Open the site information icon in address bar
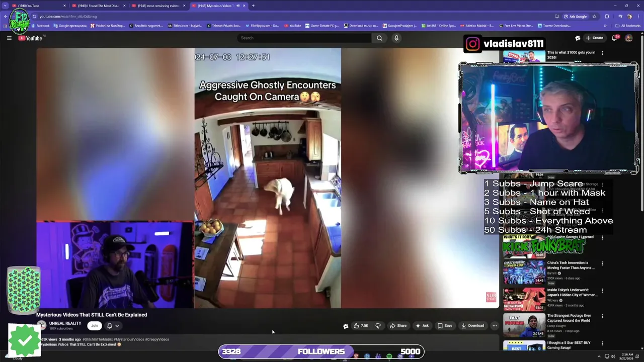 (x=35, y=16)
